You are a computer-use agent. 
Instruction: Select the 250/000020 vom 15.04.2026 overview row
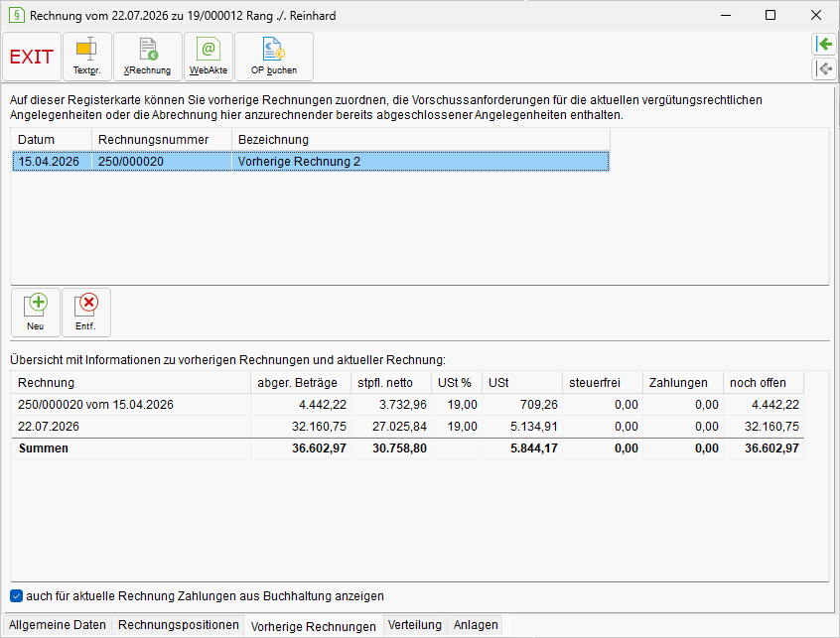pyautogui.click(x=407, y=405)
